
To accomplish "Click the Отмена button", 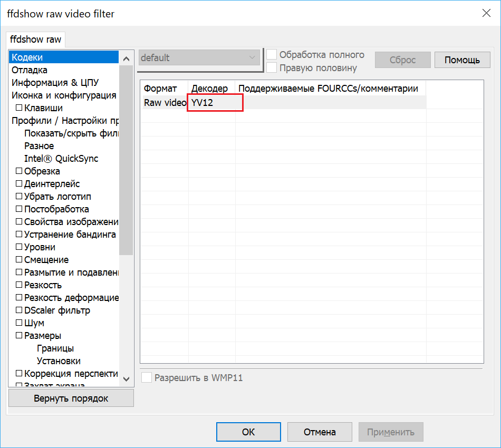I will [x=320, y=432].
